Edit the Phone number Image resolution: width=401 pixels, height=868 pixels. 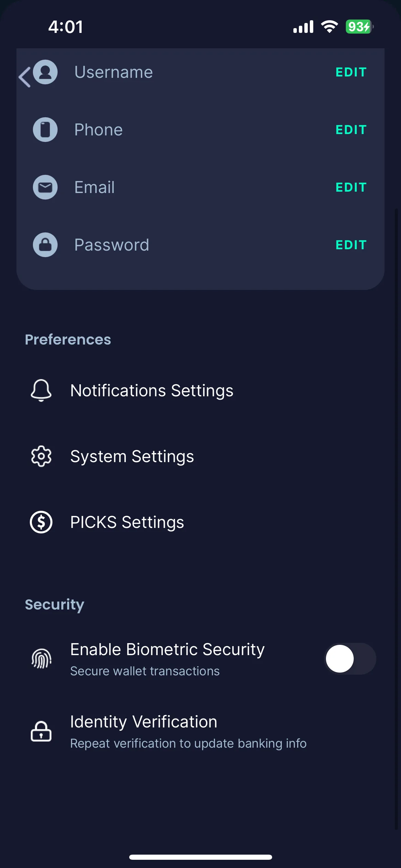pyautogui.click(x=351, y=130)
